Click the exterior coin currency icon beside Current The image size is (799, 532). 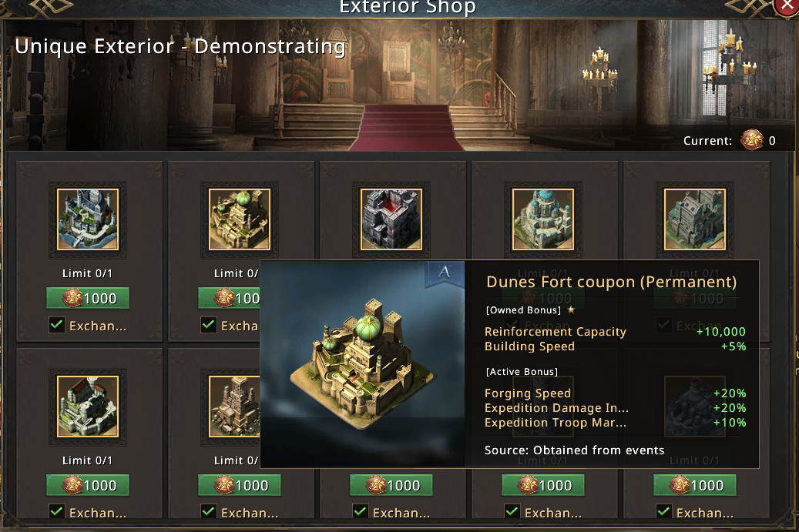pos(751,141)
